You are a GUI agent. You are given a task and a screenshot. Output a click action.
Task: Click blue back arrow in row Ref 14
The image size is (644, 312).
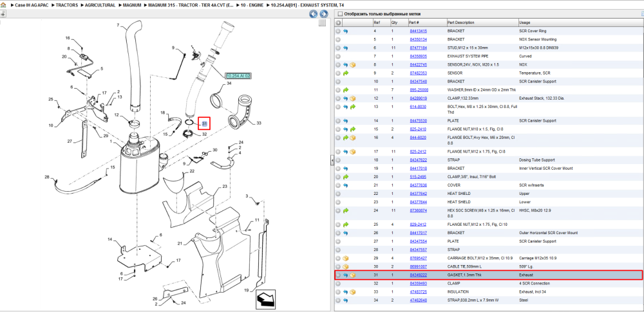click(x=346, y=121)
